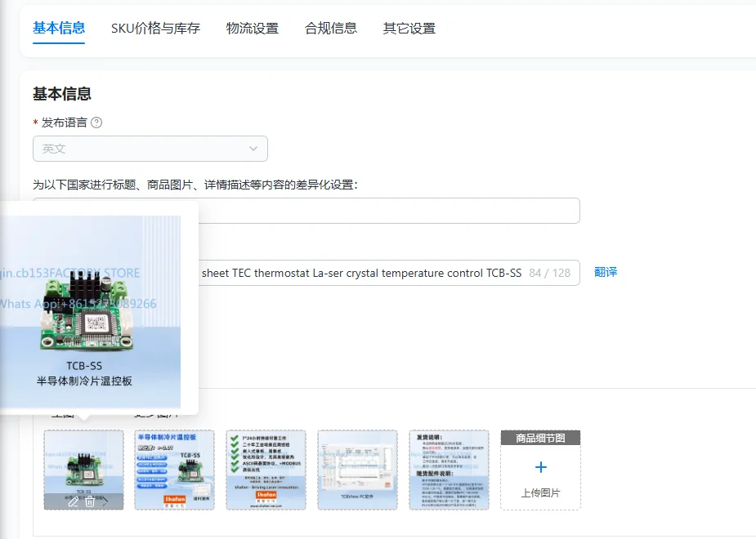Click the country differentiation settings field
This screenshot has height=539, width=756.
click(388, 211)
